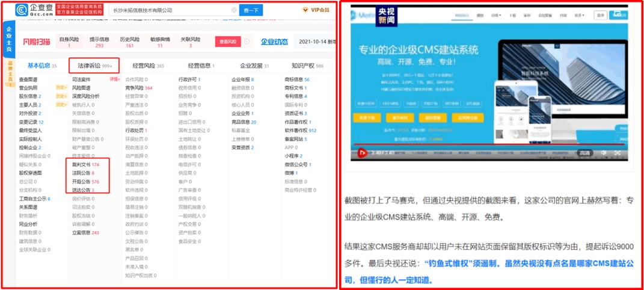Open 开庭公告 576
The height and width of the screenshot is (290, 644).
click(x=85, y=182)
